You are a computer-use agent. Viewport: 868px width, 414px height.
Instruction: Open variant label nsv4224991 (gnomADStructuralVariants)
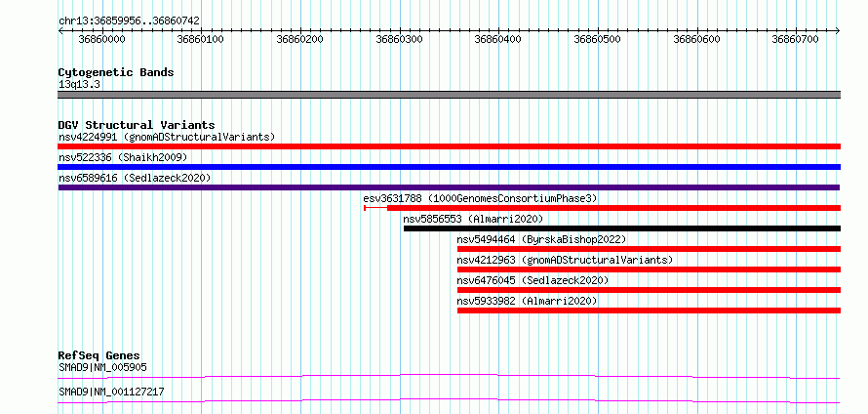click(x=167, y=137)
